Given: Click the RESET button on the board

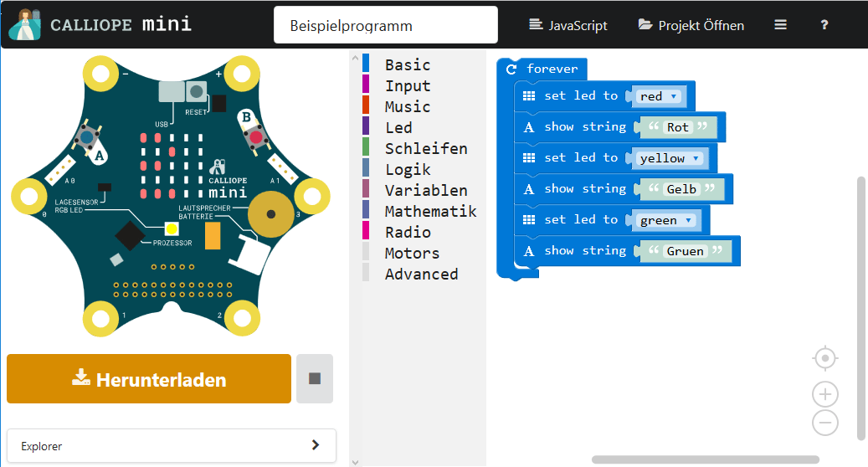Looking at the screenshot, I should point(196,91).
